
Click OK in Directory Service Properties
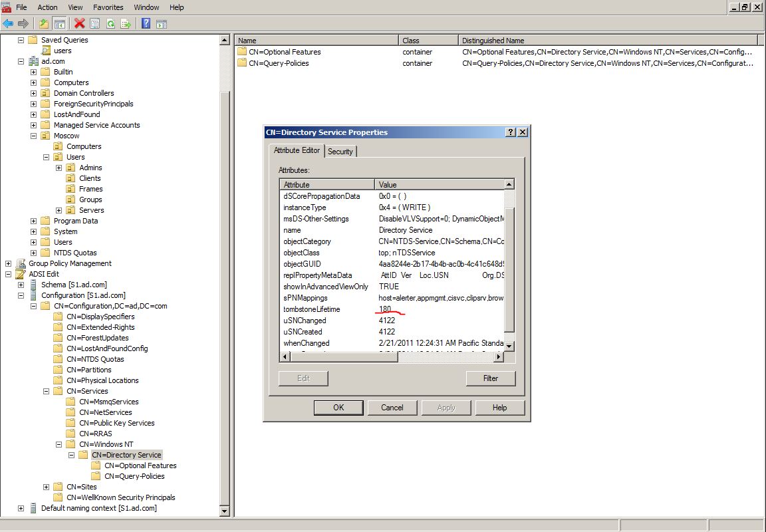338,408
